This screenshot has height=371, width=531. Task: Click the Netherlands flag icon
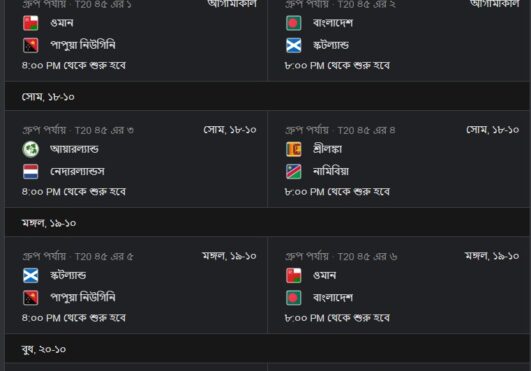[x=30, y=172]
